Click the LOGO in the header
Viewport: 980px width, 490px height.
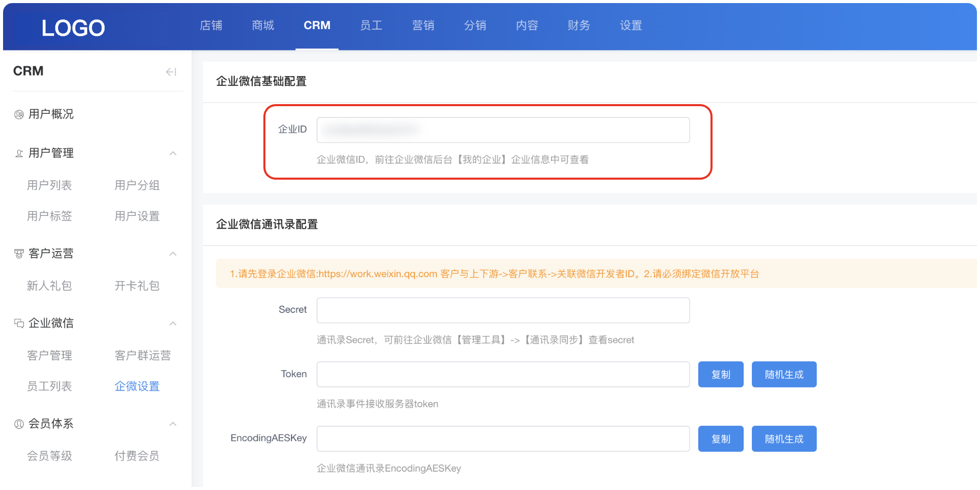(73, 28)
